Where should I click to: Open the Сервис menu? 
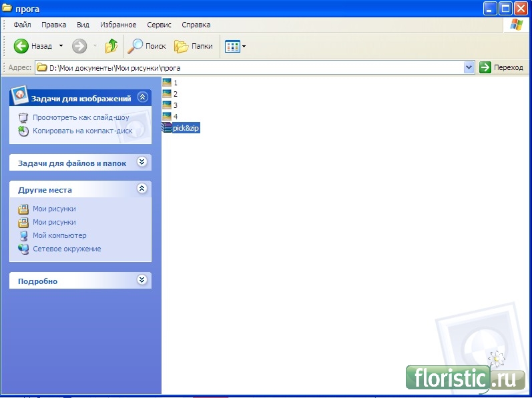coord(159,25)
